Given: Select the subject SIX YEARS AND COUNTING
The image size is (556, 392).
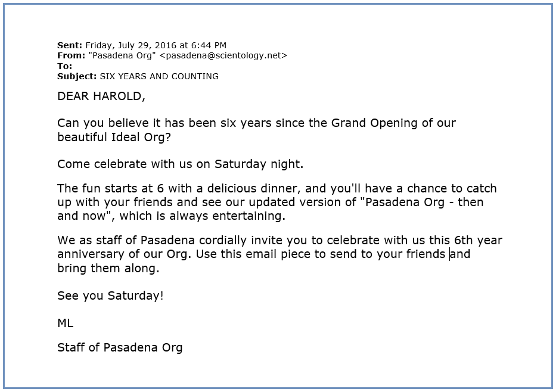Looking at the screenshot, I should pyautogui.click(x=159, y=77).
